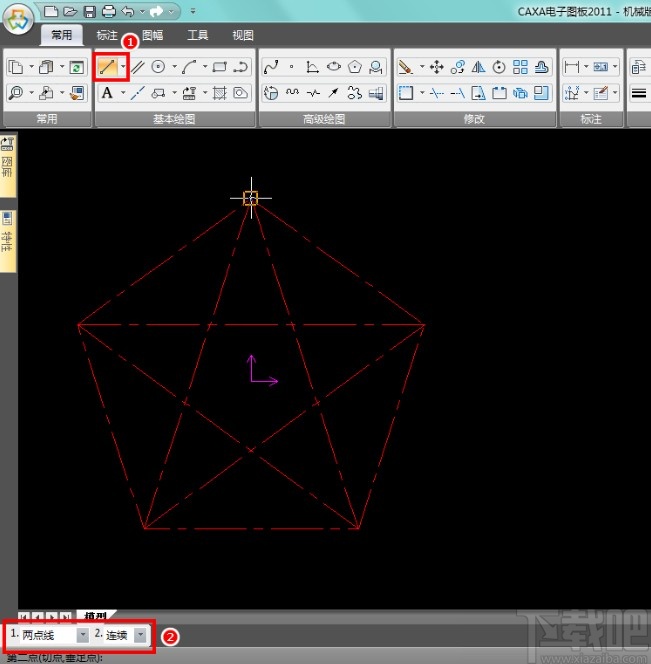Screen dimensions: 651x664
Task: Click the Save icon in quick access toolbar
Action: point(89,12)
